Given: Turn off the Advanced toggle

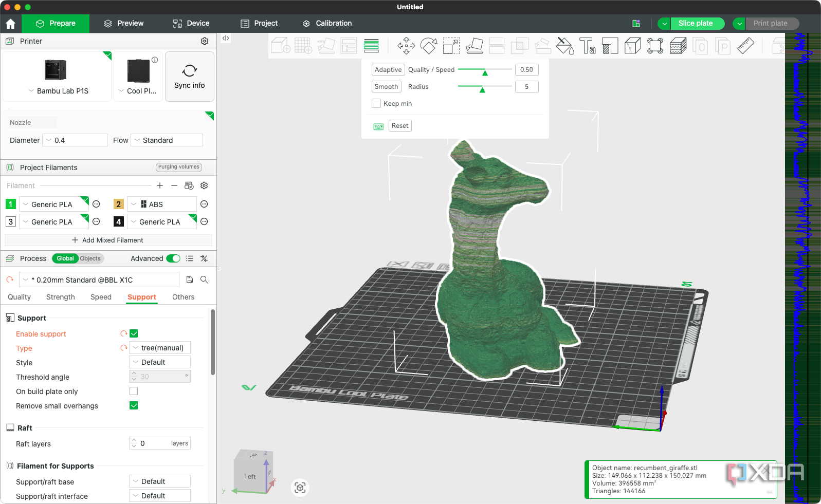Looking at the screenshot, I should [x=173, y=258].
